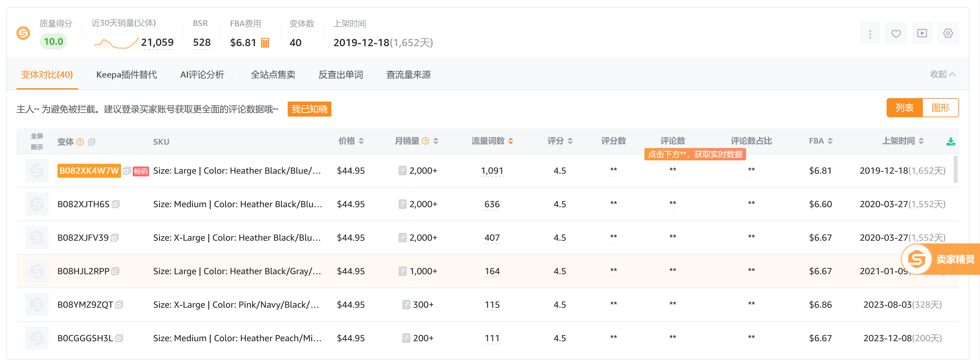980x360 pixels.
Task: Toggle 全屏展示 fullscreen display
Action: pyautogui.click(x=37, y=142)
